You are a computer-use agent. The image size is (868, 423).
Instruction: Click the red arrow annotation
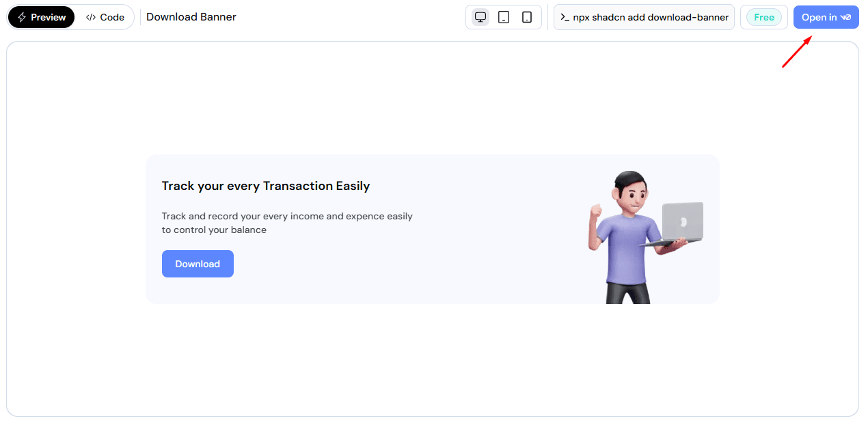click(796, 53)
